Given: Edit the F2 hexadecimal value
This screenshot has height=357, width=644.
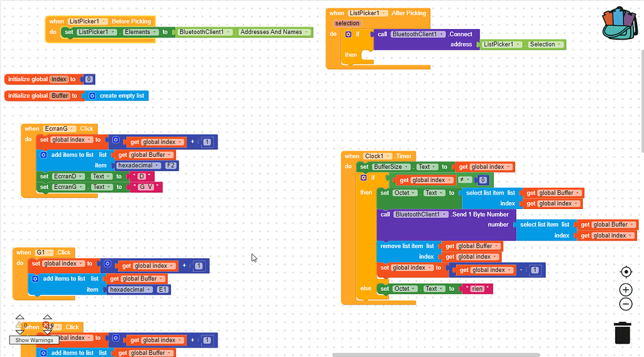Looking at the screenshot, I should [x=171, y=166].
